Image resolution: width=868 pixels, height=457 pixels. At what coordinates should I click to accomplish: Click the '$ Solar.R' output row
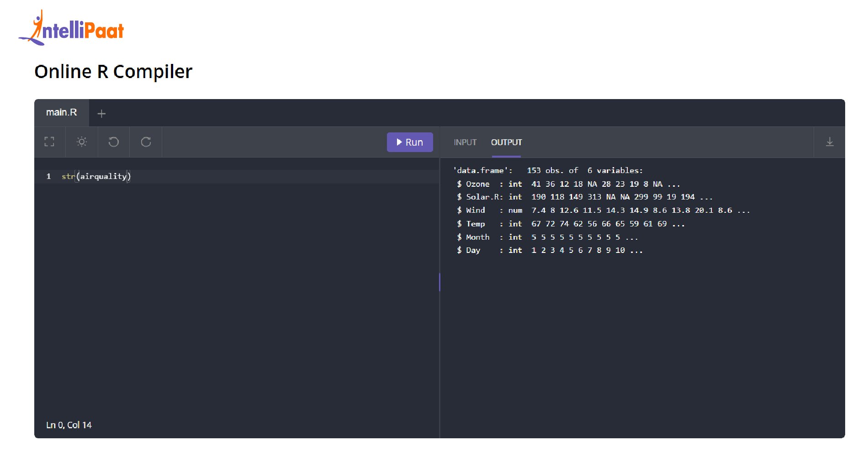pyautogui.click(x=585, y=197)
